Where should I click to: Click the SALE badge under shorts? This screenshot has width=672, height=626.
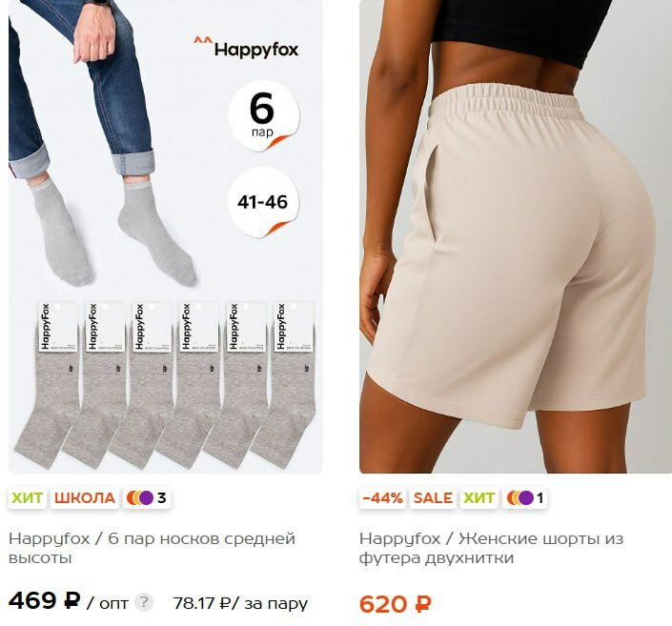pos(433,498)
